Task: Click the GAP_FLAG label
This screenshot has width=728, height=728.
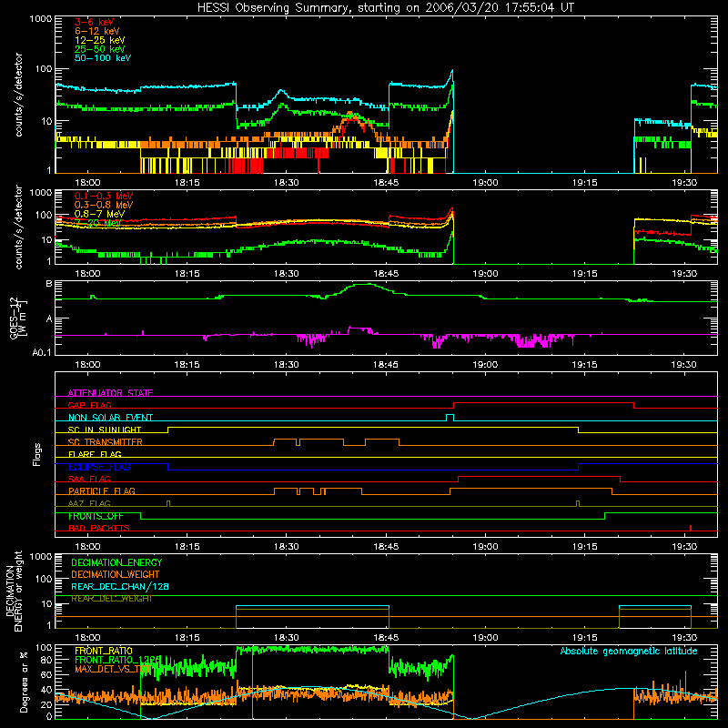Action: point(89,405)
